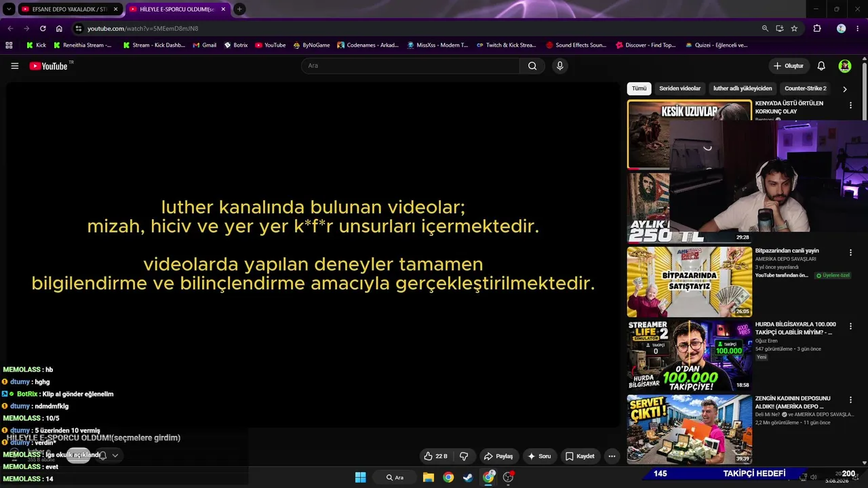Click the Oluştur create button

pos(788,66)
